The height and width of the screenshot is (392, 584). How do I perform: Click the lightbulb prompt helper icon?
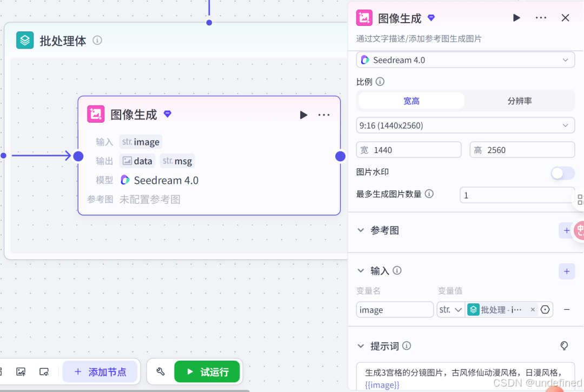coord(564,346)
